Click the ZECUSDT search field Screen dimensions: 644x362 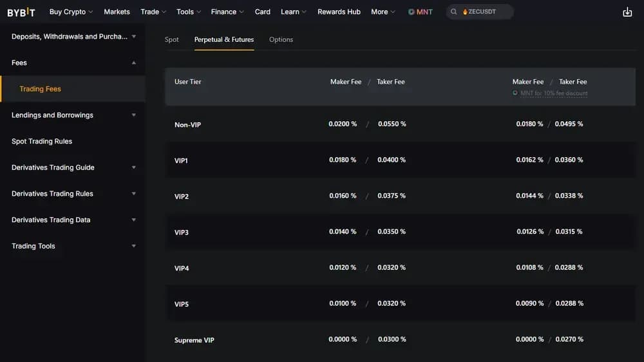tap(480, 12)
